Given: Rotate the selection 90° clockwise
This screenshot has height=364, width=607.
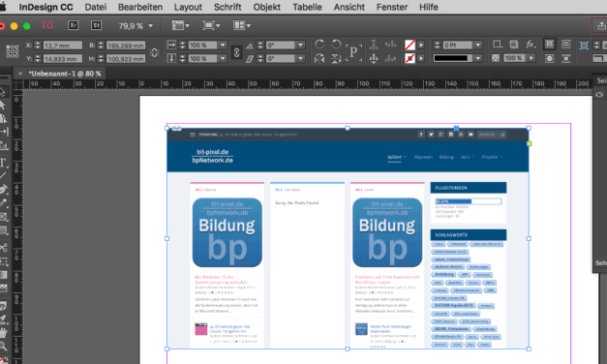Looking at the screenshot, I should [319, 45].
